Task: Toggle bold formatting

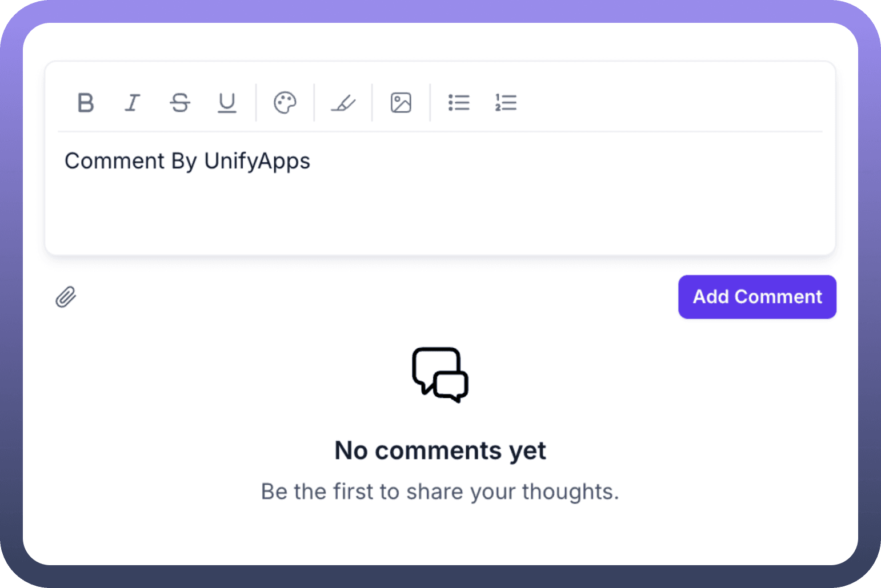Action: [x=86, y=103]
